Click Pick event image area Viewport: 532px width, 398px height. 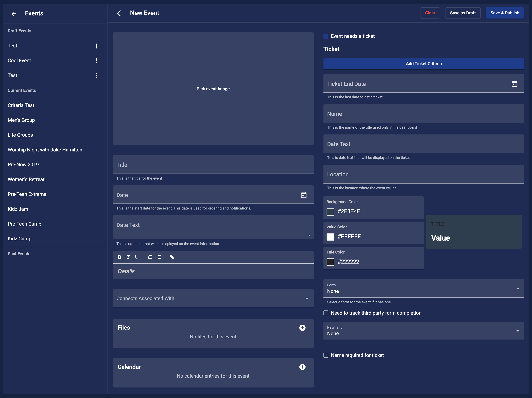click(x=213, y=89)
